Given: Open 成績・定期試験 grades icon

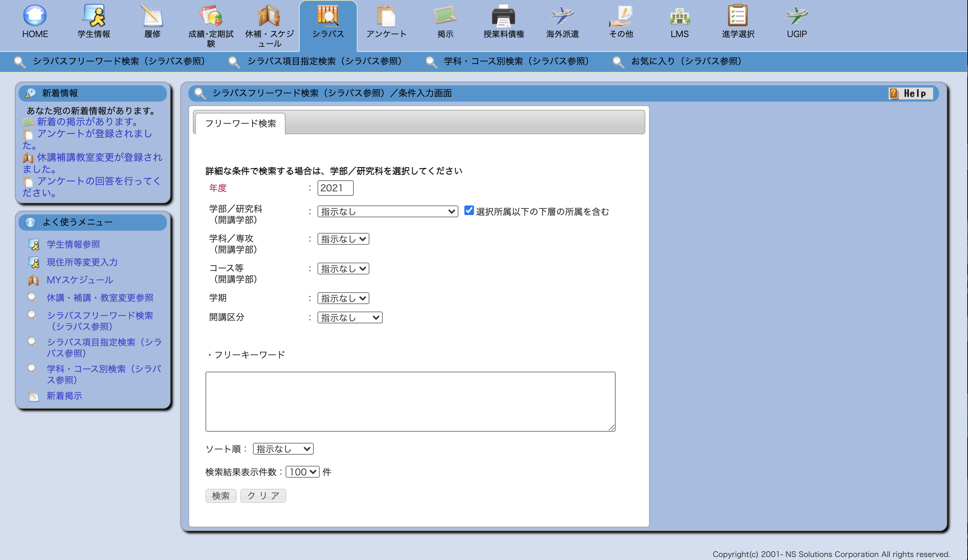Looking at the screenshot, I should [211, 15].
